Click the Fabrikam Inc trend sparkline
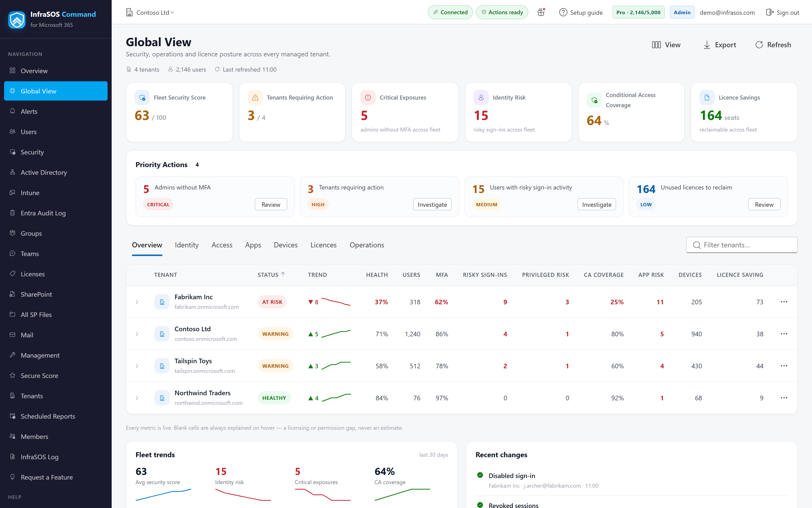The height and width of the screenshot is (508, 812). (336, 302)
